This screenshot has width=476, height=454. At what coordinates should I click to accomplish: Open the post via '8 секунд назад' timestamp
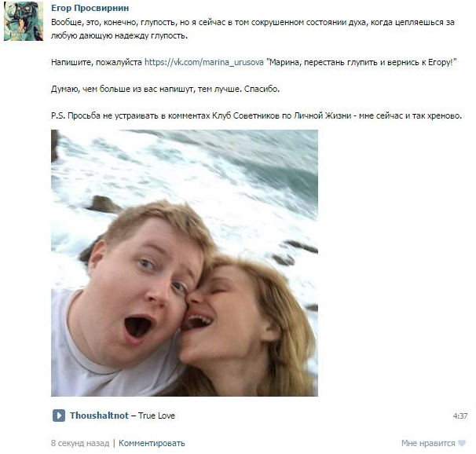[x=80, y=443]
